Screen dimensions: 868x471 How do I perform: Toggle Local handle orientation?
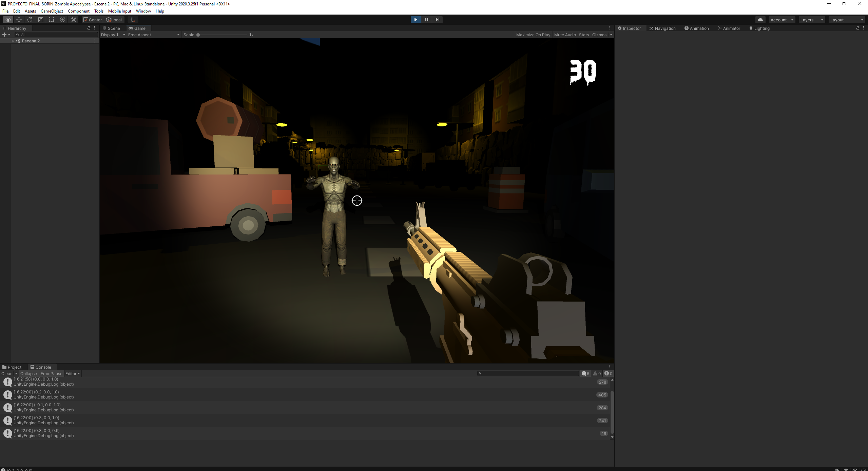pos(114,20)
